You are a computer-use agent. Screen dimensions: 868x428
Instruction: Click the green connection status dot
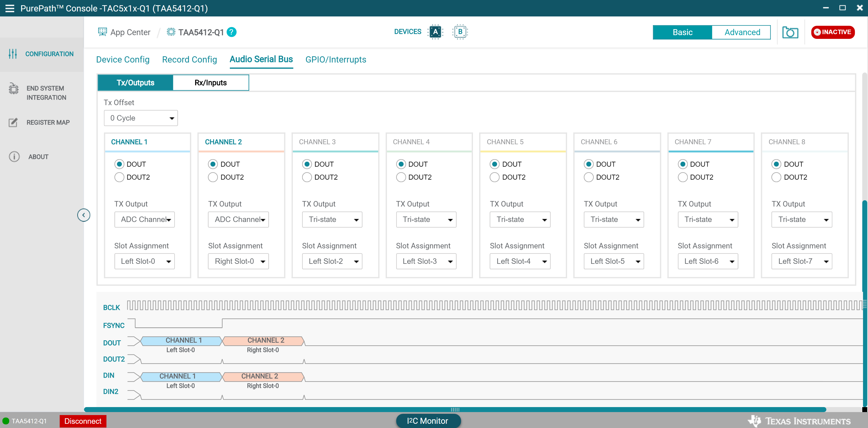click(6, 421)
